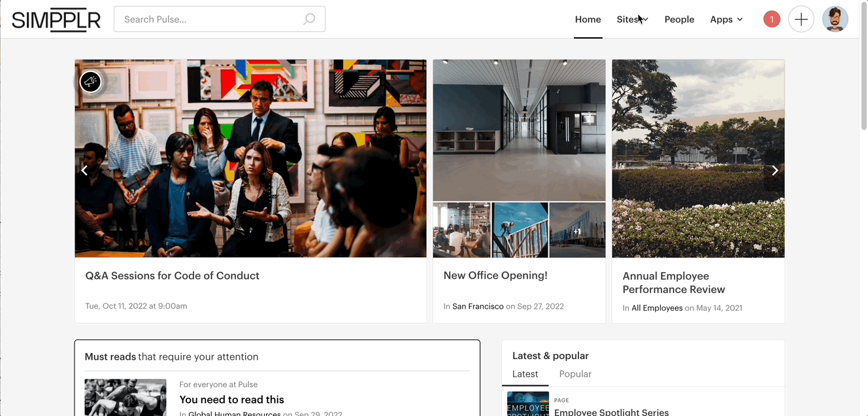The width and height of the screenshot is (868, 416).
Task: Switch to the Popular tab
Action: click(575, 374)
